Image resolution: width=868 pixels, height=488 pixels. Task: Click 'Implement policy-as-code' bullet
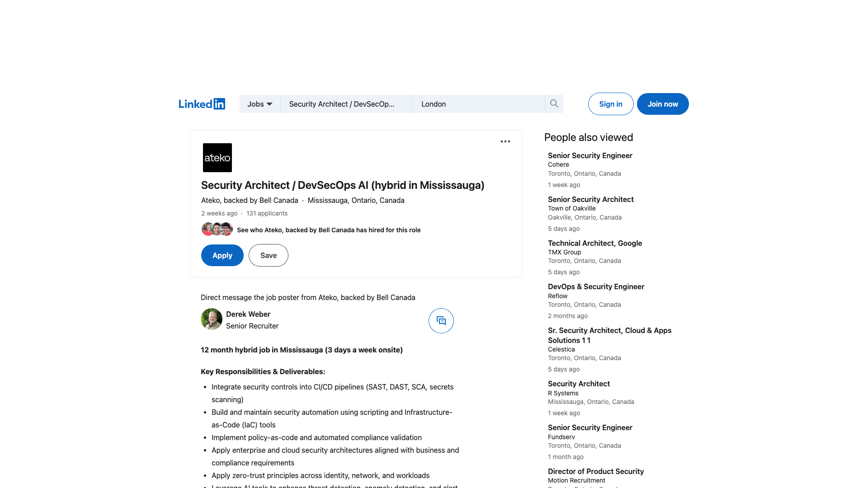[316, 437]
